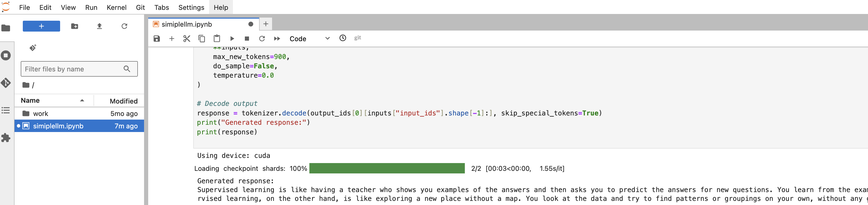Insert a new cell below with plus icon
This screenshot has height=205, width=868.
[172, 39]
